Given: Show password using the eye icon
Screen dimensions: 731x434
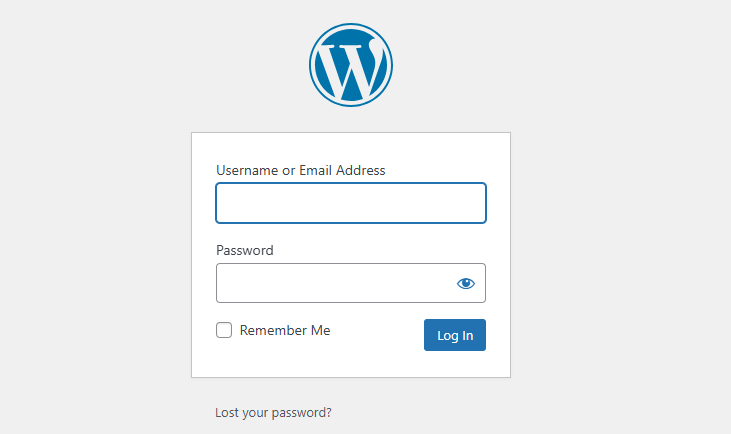Looking at the screenshot, I should 466,283.
